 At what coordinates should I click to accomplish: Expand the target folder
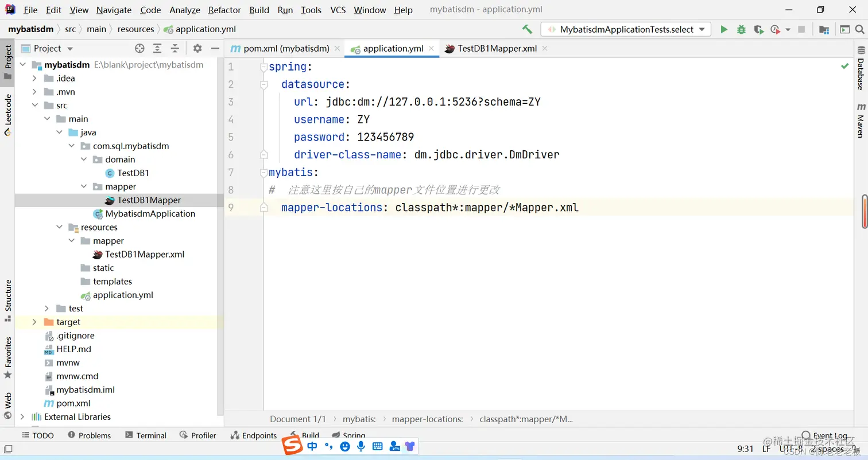[35, 322]
